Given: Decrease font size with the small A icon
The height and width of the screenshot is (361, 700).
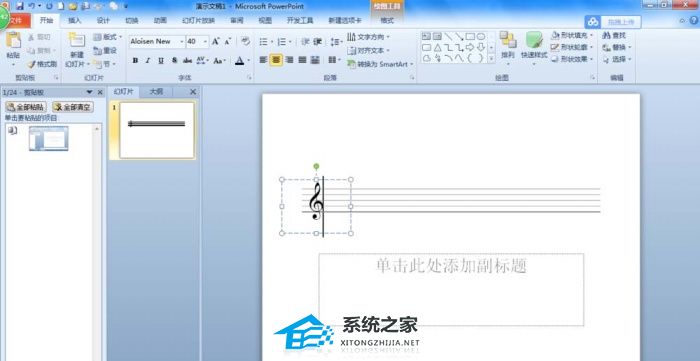Looking at the screenshot, I should (x=228, y=41).
